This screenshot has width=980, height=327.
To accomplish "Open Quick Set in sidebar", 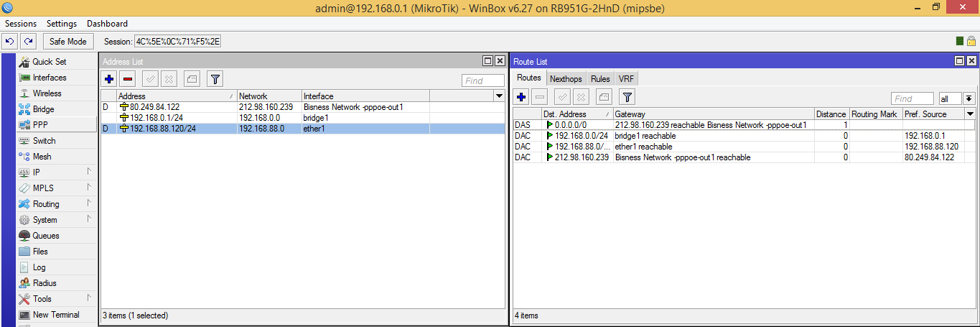I will coord(57,62).
